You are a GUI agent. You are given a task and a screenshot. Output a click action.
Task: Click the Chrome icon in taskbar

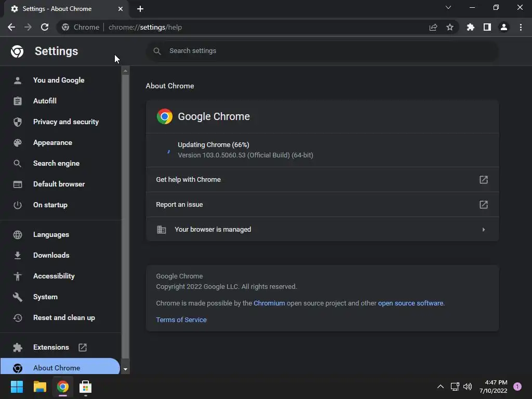click(62, 387)
